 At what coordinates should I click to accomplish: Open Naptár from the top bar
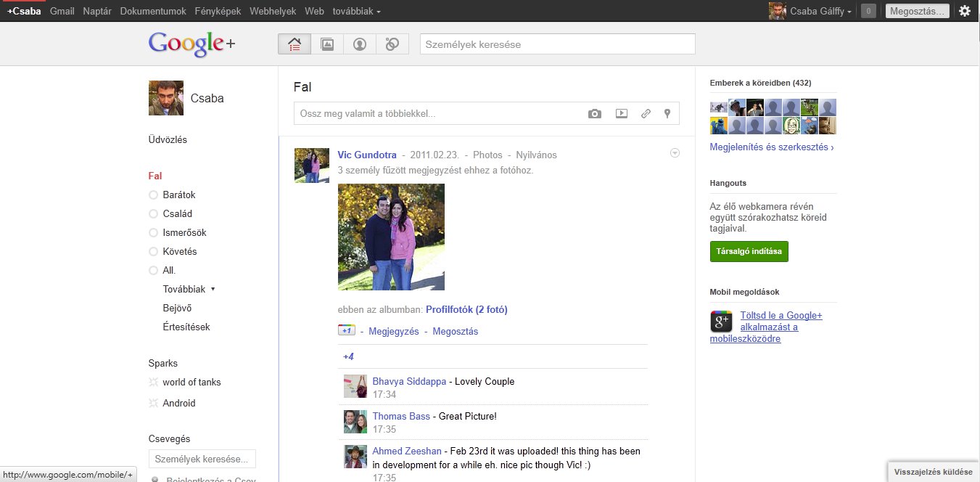97,11
